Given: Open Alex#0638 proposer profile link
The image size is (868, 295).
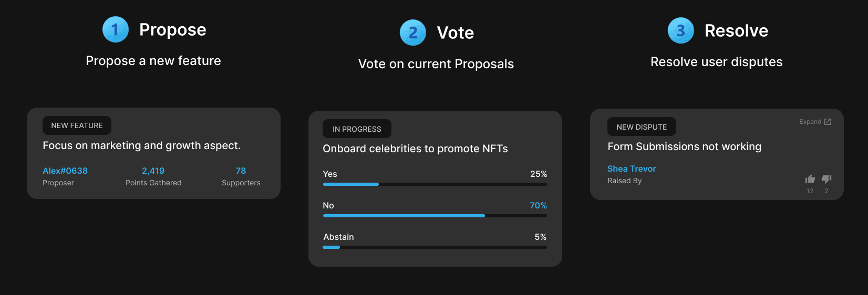Looking at the screenshot, I should click(x=65, y=171).
